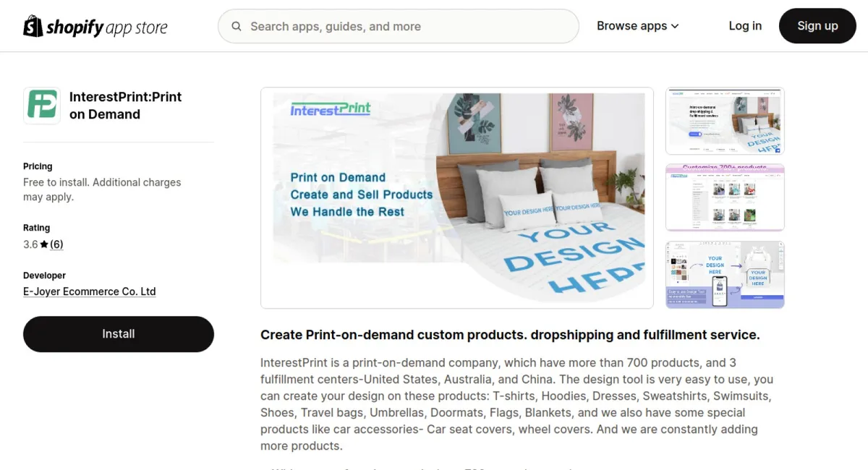Open the Browse apps menu
Viewport: 868px width, 470px height.
(x=638, y=26)
